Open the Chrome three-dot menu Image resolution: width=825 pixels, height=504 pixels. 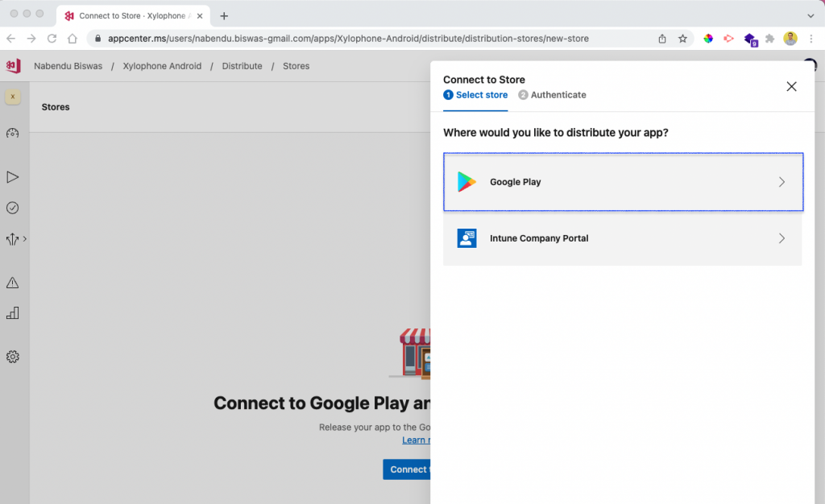[x=811, y=39]
